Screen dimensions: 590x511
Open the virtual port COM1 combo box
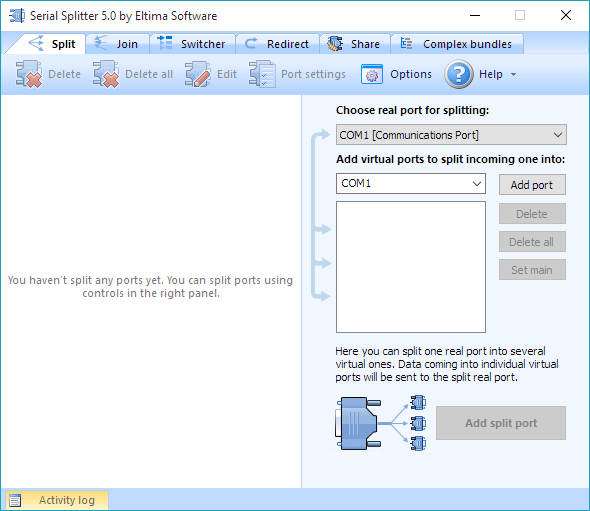(411, 184)
